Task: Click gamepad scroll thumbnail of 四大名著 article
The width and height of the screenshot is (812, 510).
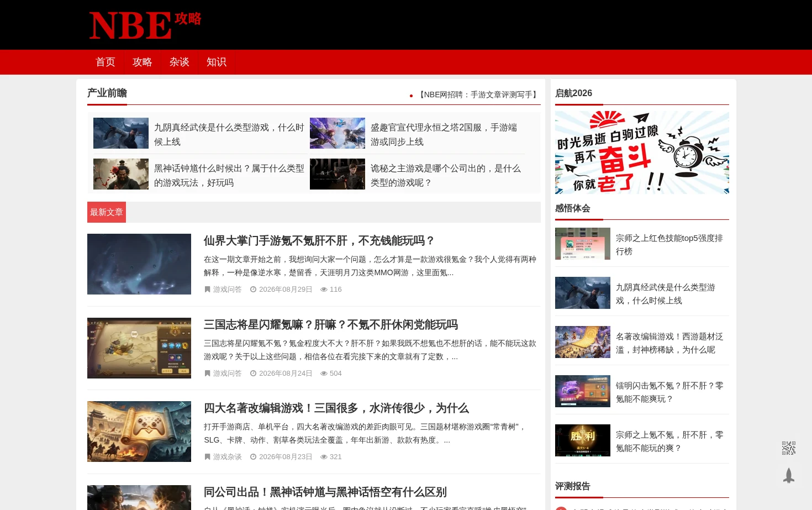Action: pyautogui.click(x=139, y=432)
